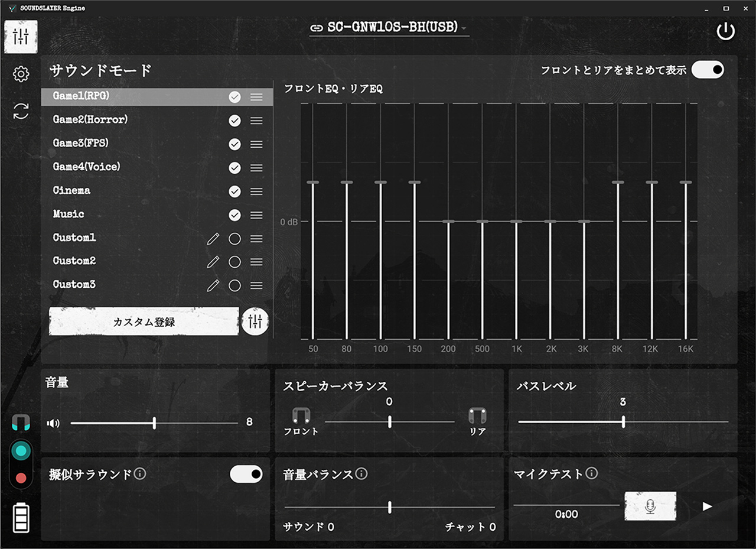Uncheck the Cinema mode checkmark
The image size is (756, 549).
click(234, 191)
